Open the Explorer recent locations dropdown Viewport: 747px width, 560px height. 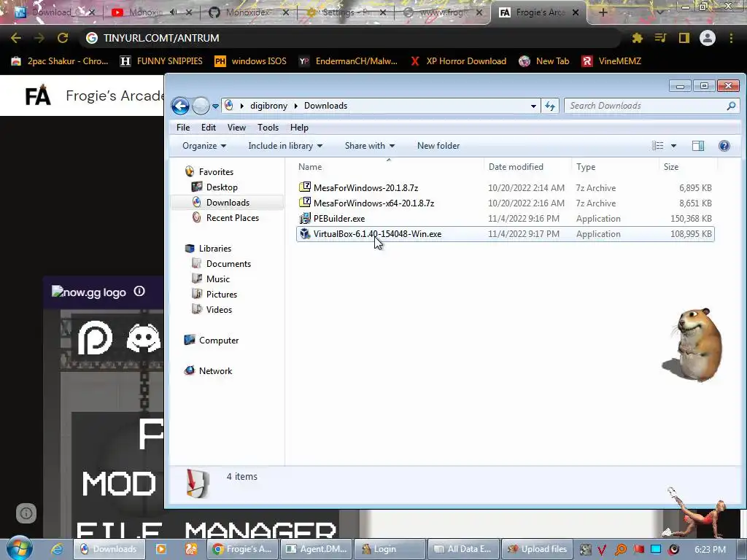(x=215, y=106)
